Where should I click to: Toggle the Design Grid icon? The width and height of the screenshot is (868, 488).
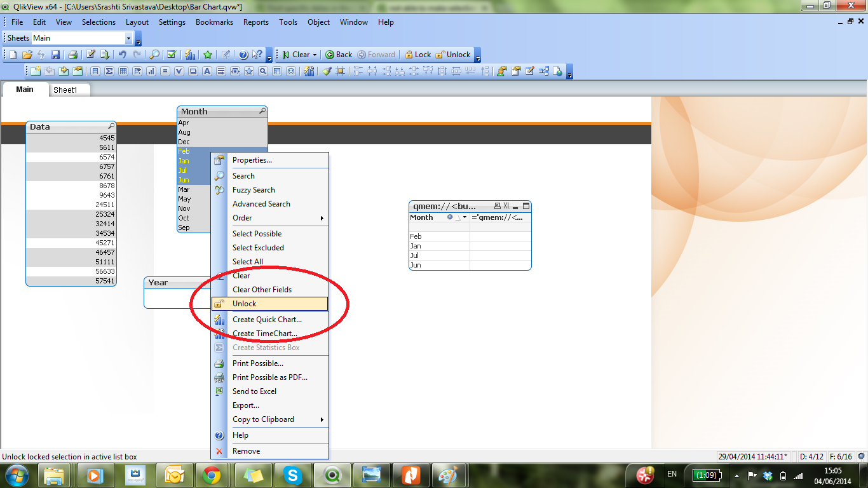click(341, 71)
